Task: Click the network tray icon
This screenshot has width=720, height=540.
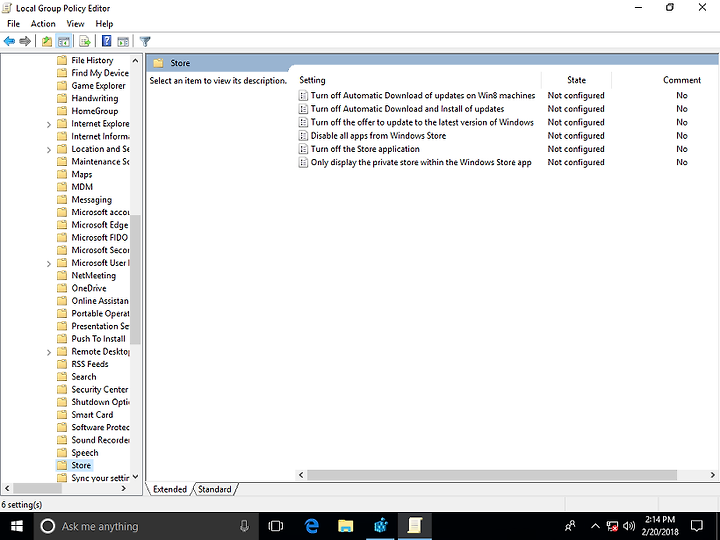Action: tap(612, 526)
